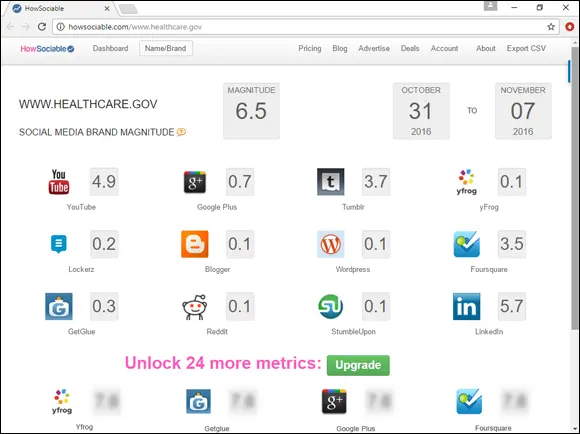Click the LinkedIn score 5.7

pos(512,306)
